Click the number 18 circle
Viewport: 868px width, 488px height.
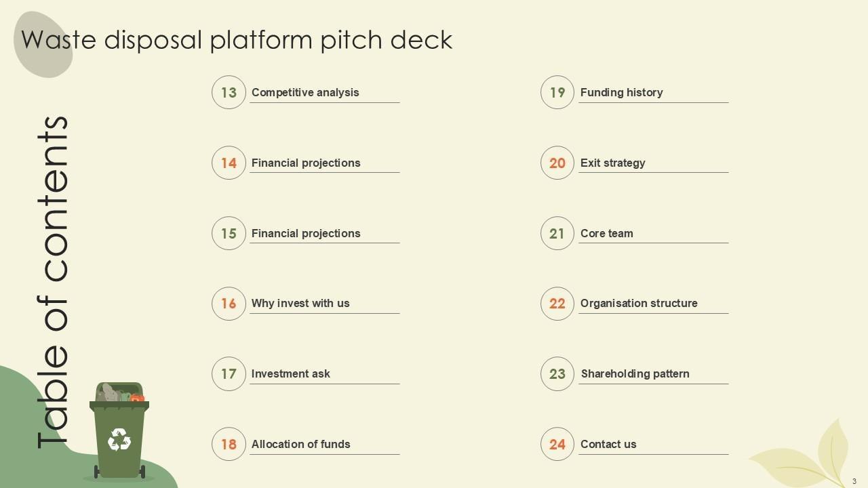(x=229, y=444)
